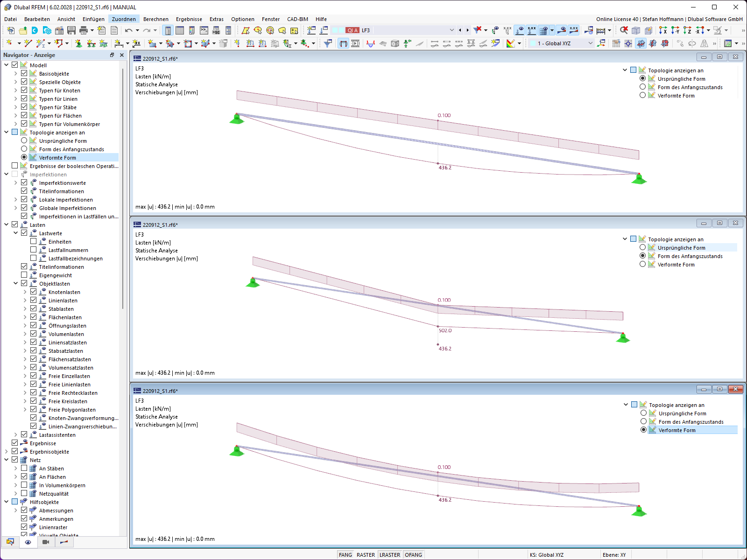Viewport: 747px width, 560px height.
Task: Insert a dimension line
Action: (x=119, y=43)
